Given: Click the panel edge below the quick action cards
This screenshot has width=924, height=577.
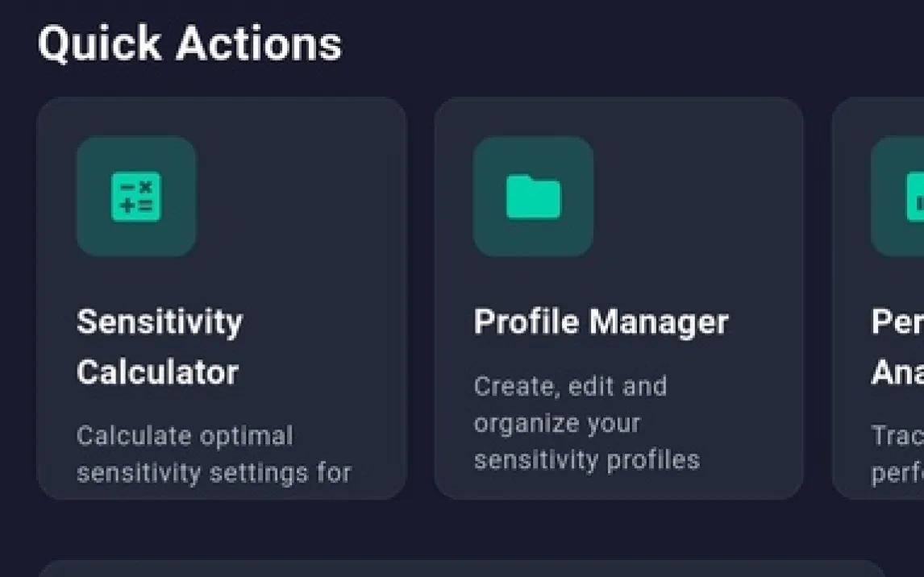Looking at the screenshot, I should click(x=462, y=569).
